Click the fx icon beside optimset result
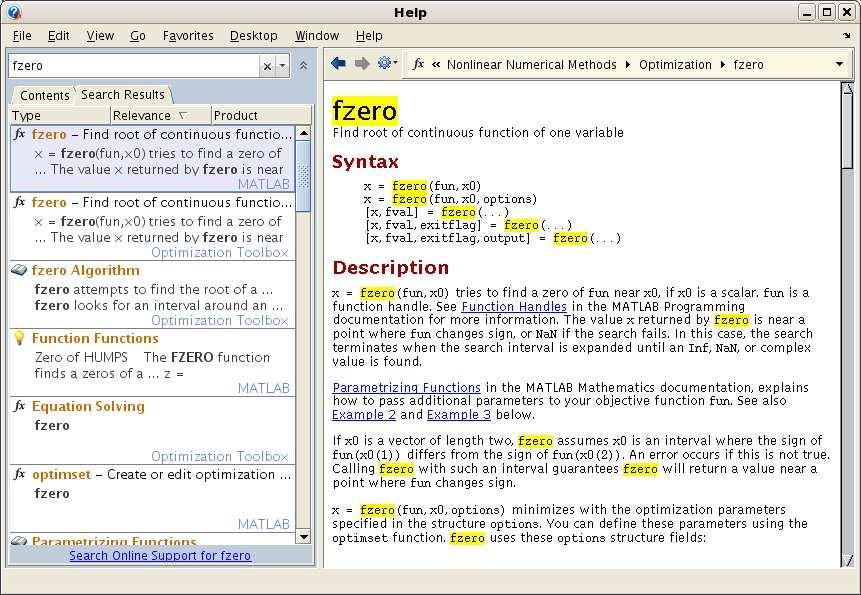The width and height of the screenshot is (861, 595). click(19, 474)
